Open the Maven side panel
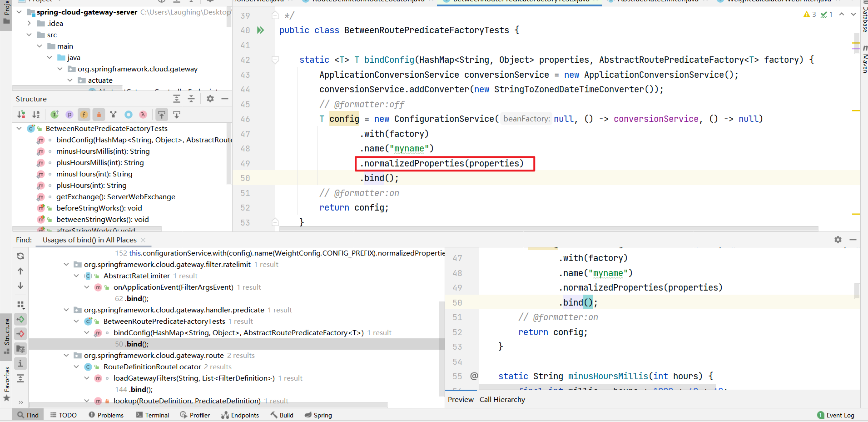868x422 pixels. pyautogui.click(x=864, y=59)
